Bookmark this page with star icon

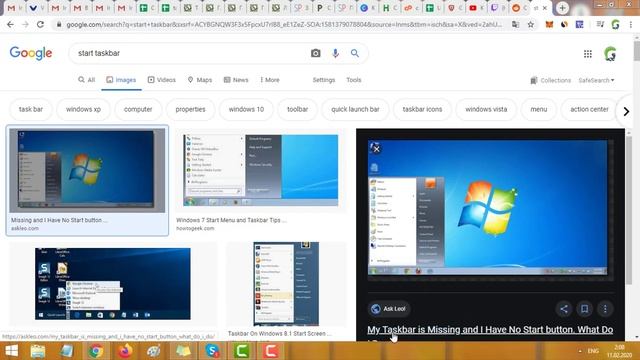[531, 24]
